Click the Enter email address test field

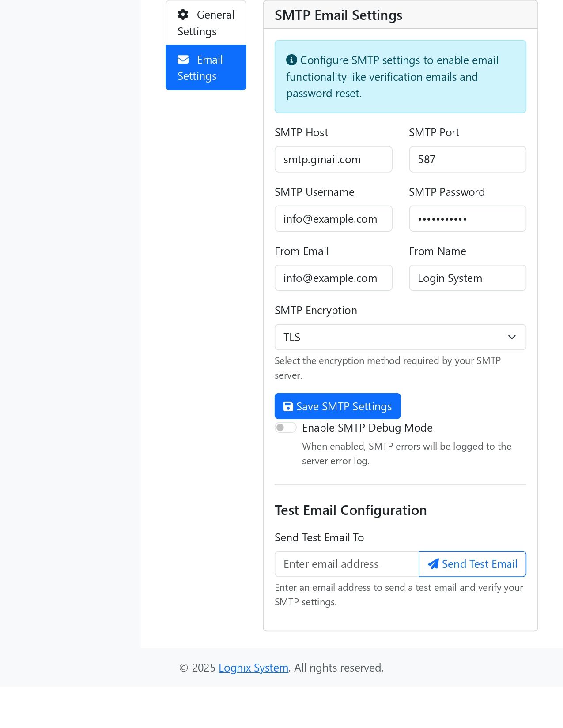click(347, 564)
